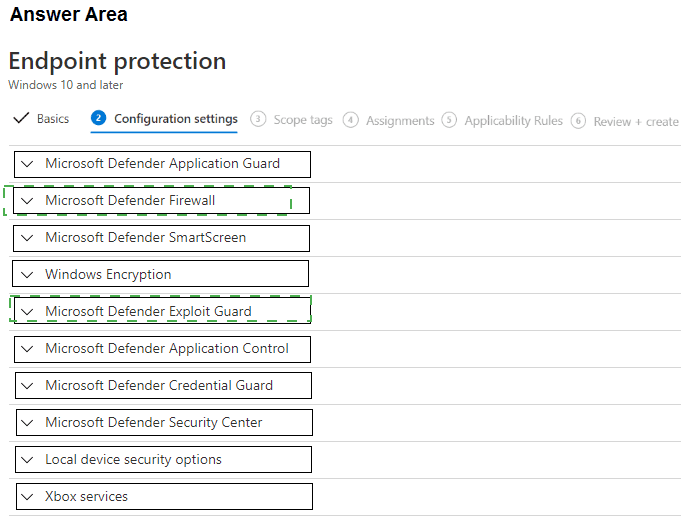Select the Configuration settings tab
683x520 pixels.
(x=175, y=119)
